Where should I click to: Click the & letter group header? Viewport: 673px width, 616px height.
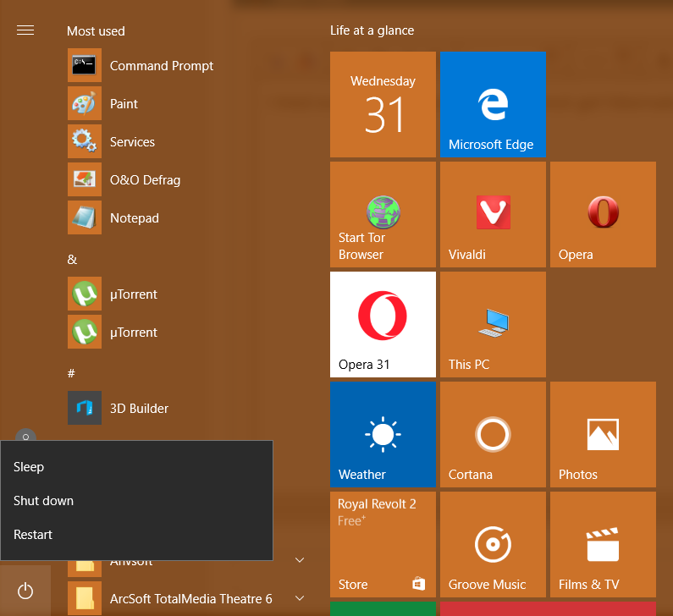coord(72,259)
